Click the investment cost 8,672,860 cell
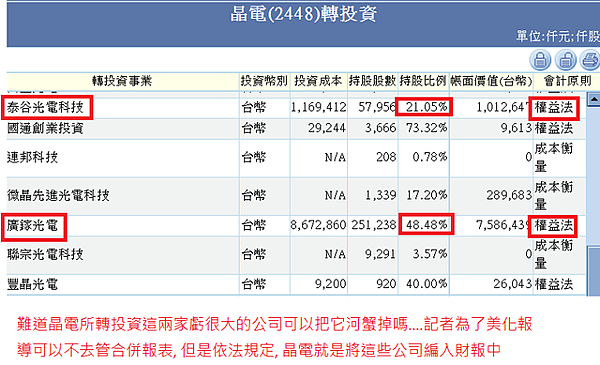600x365 pixels. (x=318, y=225)
